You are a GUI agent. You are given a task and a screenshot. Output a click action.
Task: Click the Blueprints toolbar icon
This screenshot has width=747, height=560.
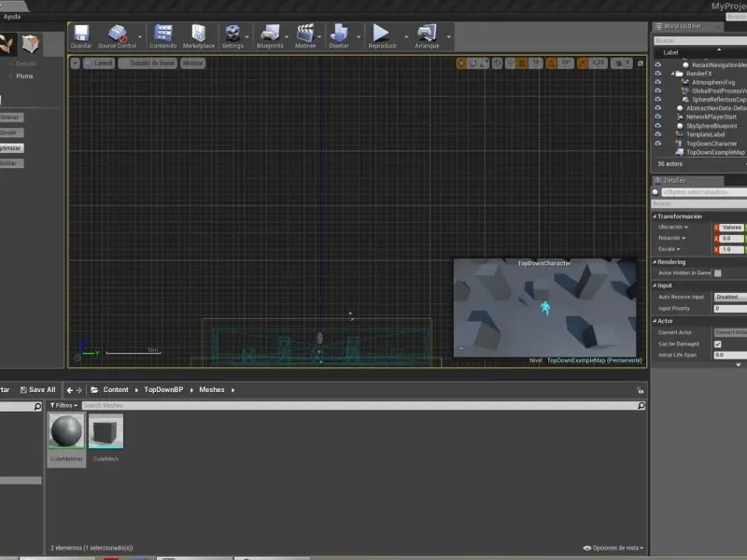pyautogui.click(x=270, y=36)
